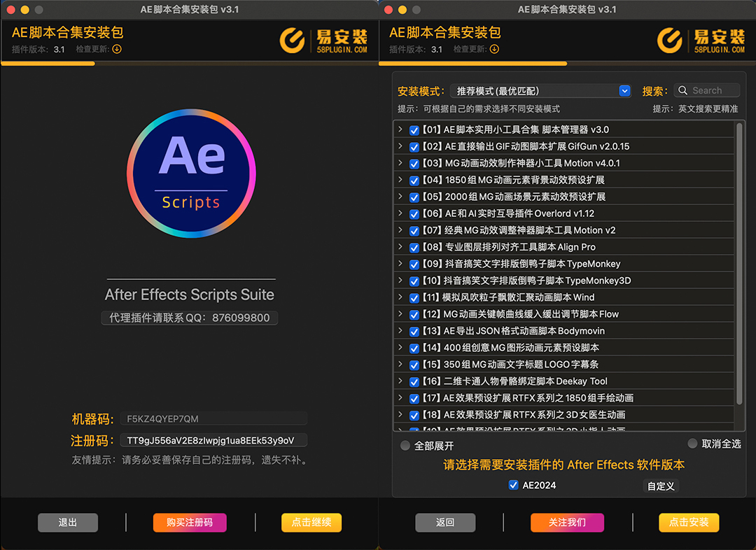Expand the [12] Flow script row

[x=400, y=313]
